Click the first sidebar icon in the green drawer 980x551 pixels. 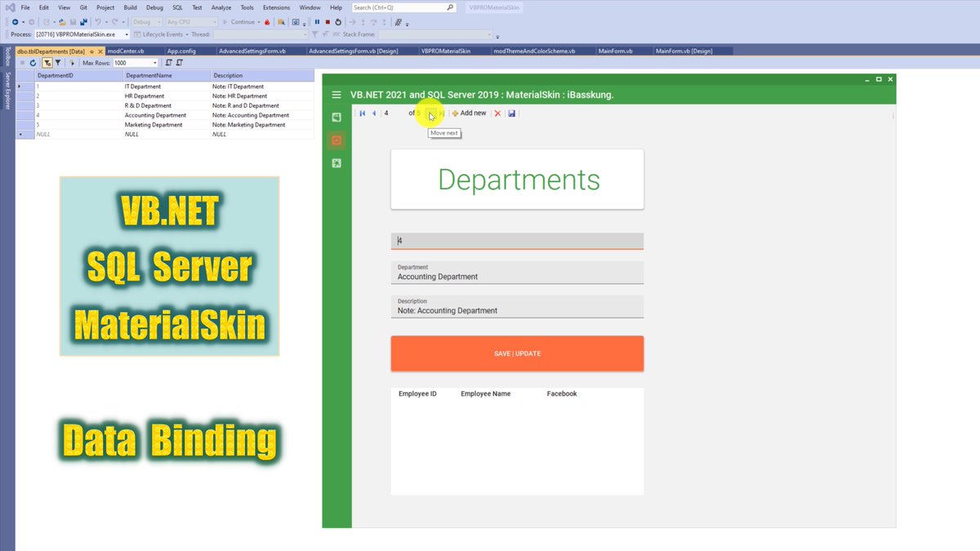(336, 118)
